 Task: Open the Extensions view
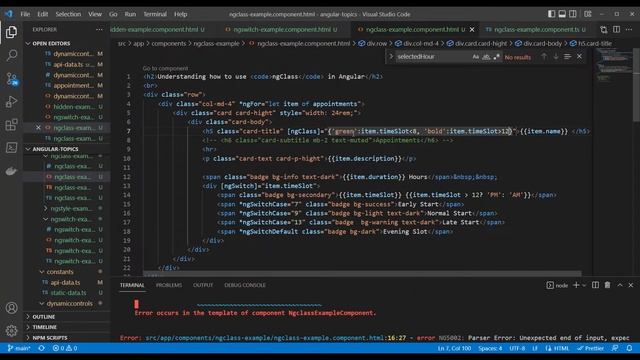[x=11, y=124]
